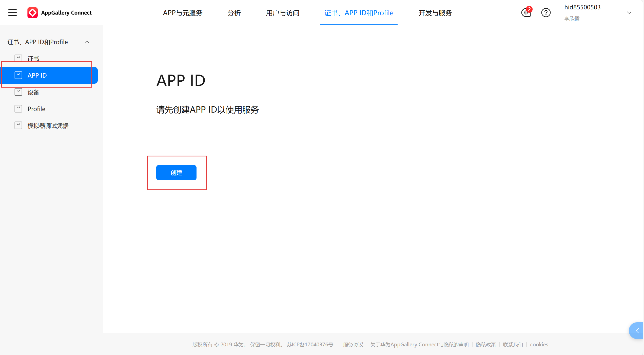Viewport: 644px width, 355px height.
Task: Open the 服务协议 footer link
Action: coord(353,345)
